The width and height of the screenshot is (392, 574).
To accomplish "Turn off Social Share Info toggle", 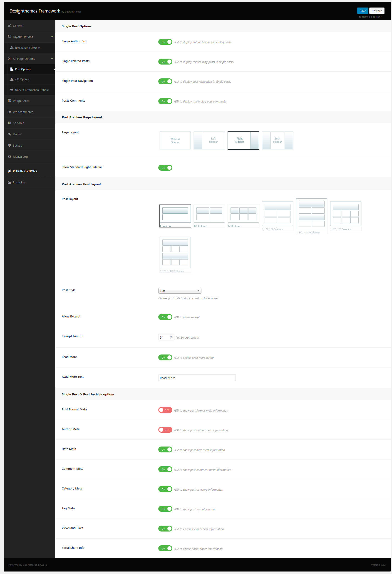I will tap(165, 548).
